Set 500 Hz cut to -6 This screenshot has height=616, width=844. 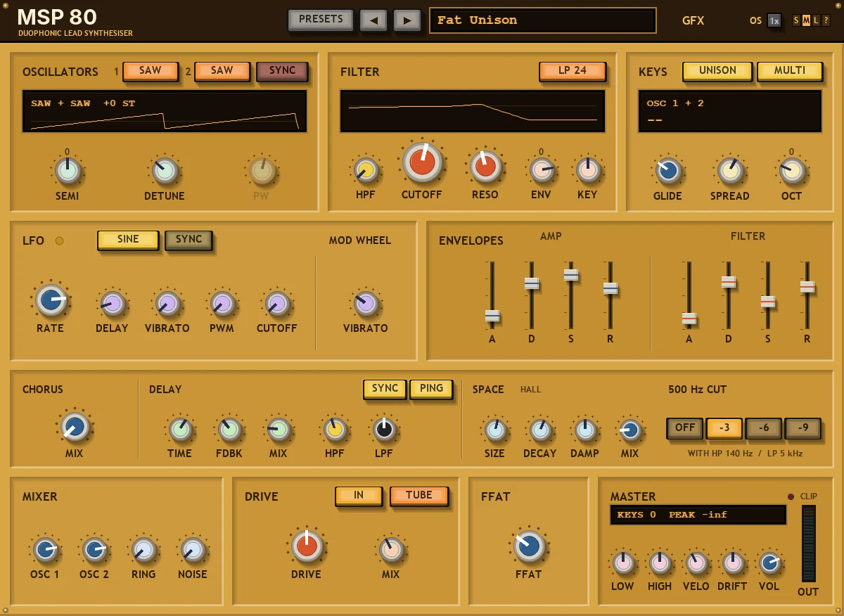(x=764, y=428)
